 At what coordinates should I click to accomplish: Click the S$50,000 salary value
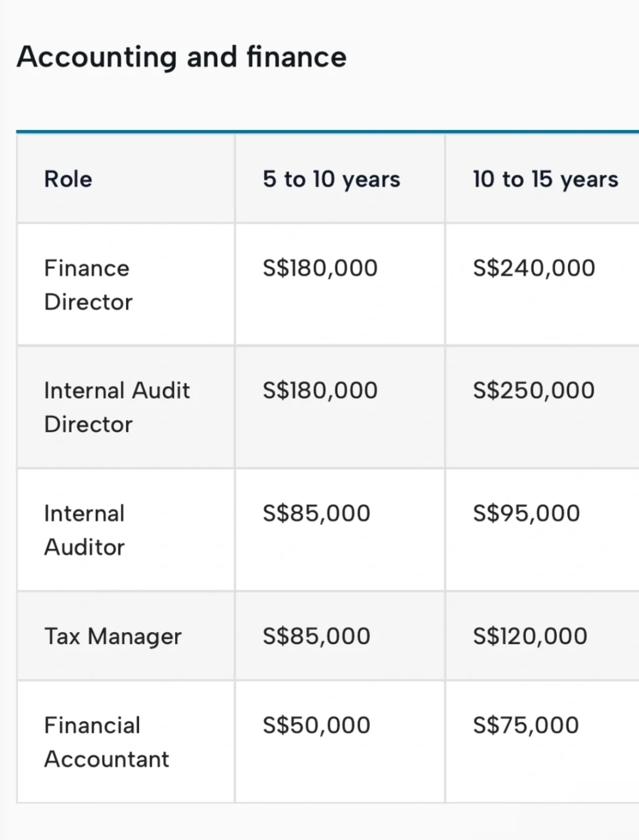317,725
